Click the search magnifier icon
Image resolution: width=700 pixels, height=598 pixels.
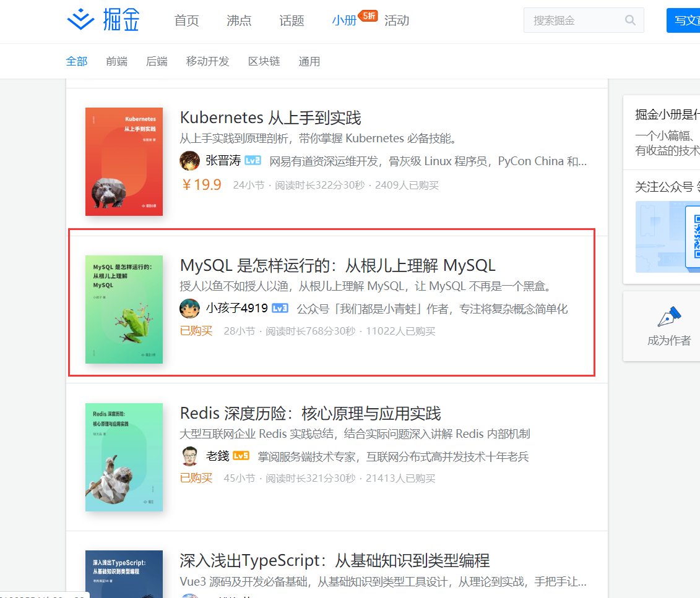pyautogui.click(x=630, y=20)
